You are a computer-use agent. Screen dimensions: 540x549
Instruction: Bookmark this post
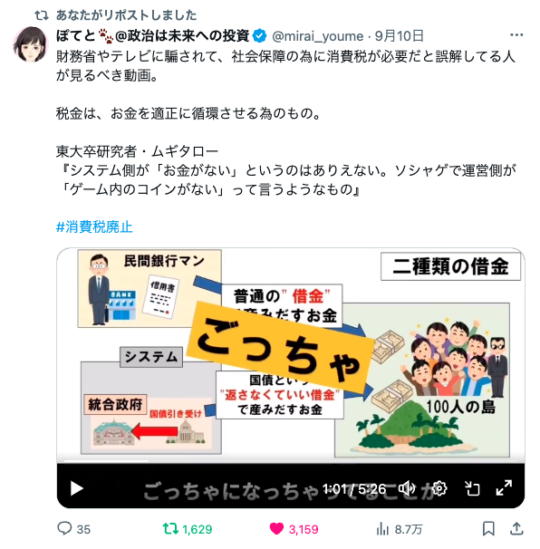(489, 528)
